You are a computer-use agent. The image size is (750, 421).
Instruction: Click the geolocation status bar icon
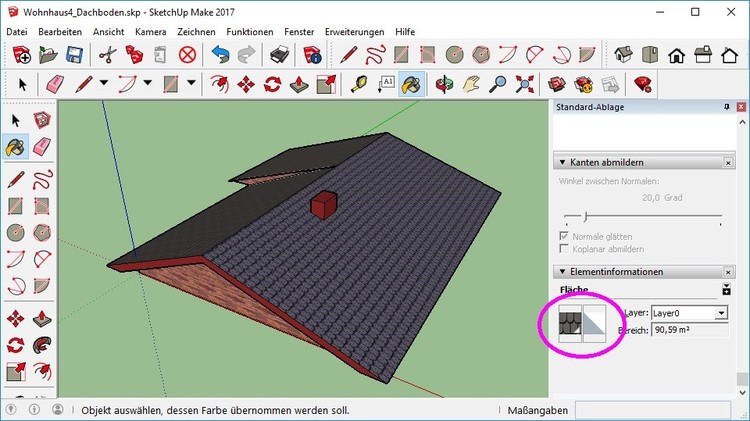tap(11, 410)
